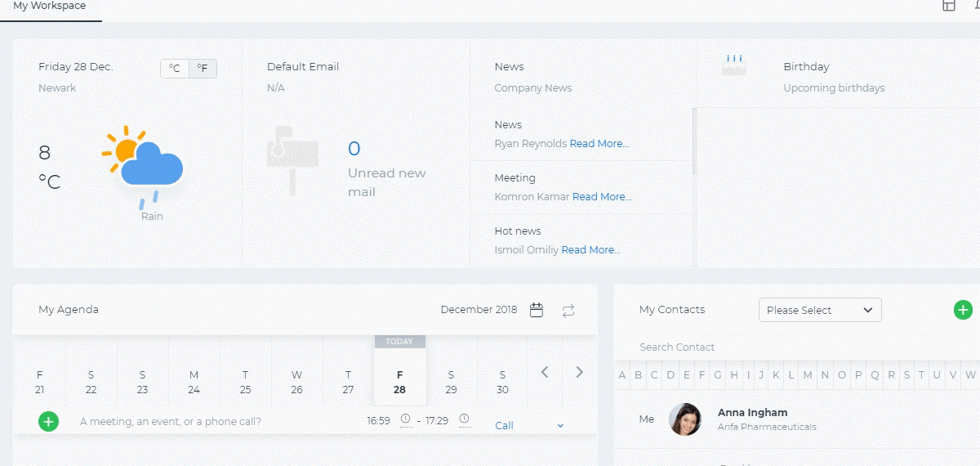
Task: Click the Upcoming birthdays label
Action: [834, 88]
